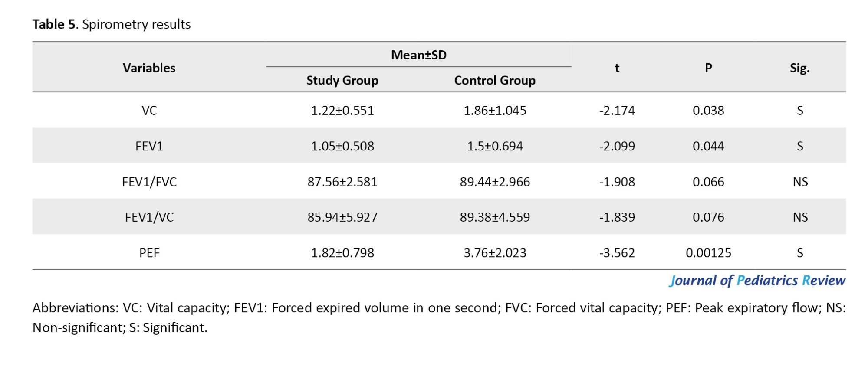
Task: Click the FEV1/VC row label
Action: [x=149, y=217]
